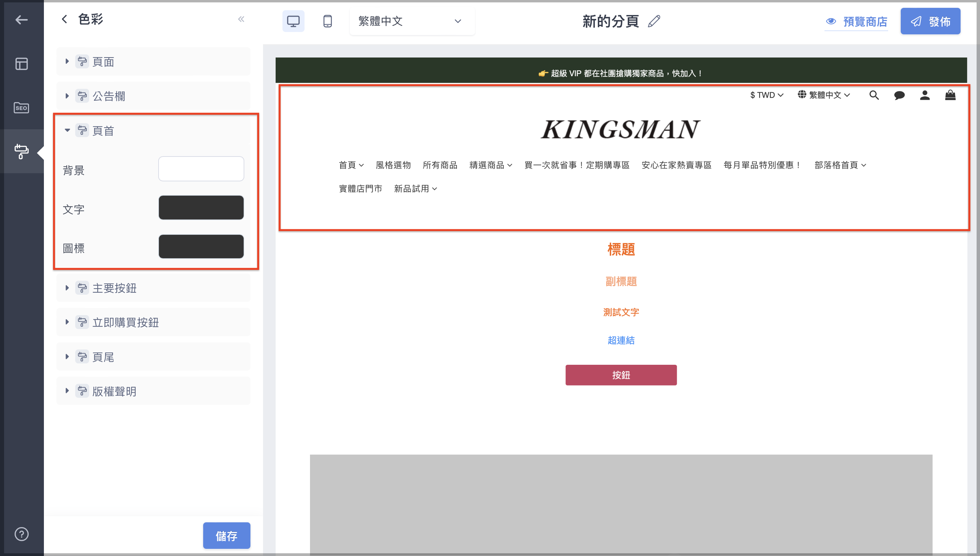Viewport: 980px width, 556px height.
Task: Collapse the 頁首 color section
Action: (x=153, y=131)
